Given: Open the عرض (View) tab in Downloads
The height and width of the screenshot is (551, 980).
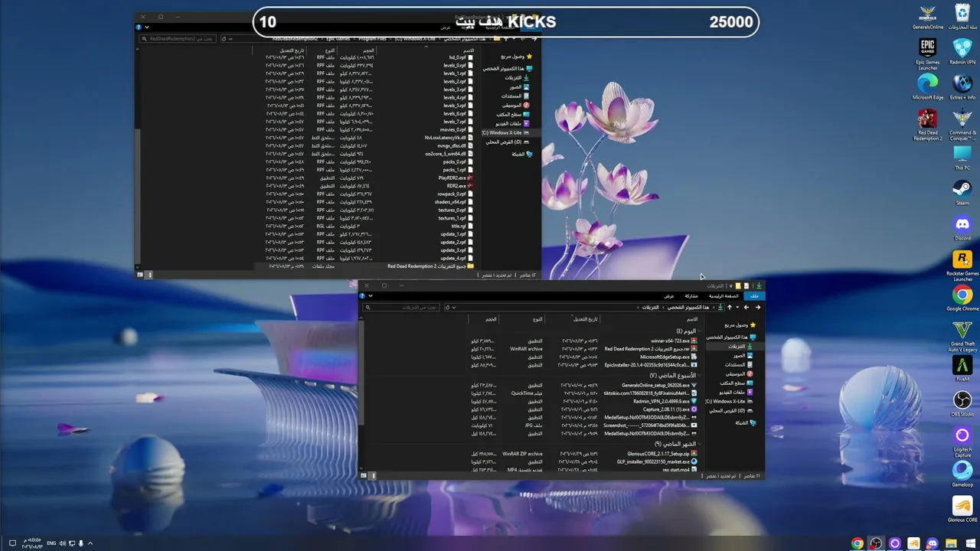Looking at the screenshot, I should 668,296.
